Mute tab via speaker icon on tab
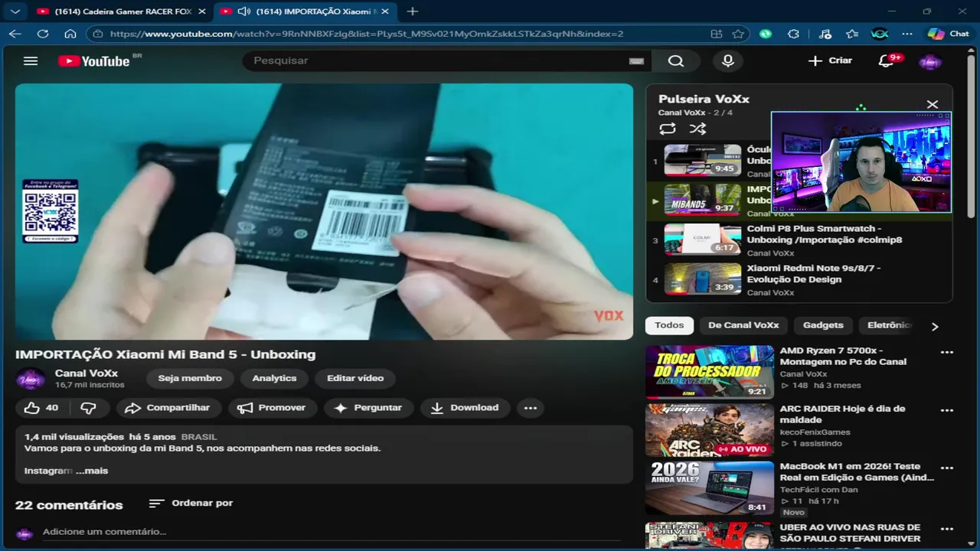Image resolution: width=980 pixels, height=551 pixels. (x=244, y=11)
